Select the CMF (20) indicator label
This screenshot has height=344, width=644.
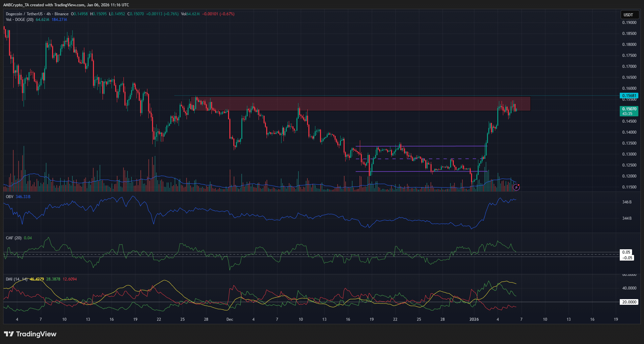tap(14, 238)
